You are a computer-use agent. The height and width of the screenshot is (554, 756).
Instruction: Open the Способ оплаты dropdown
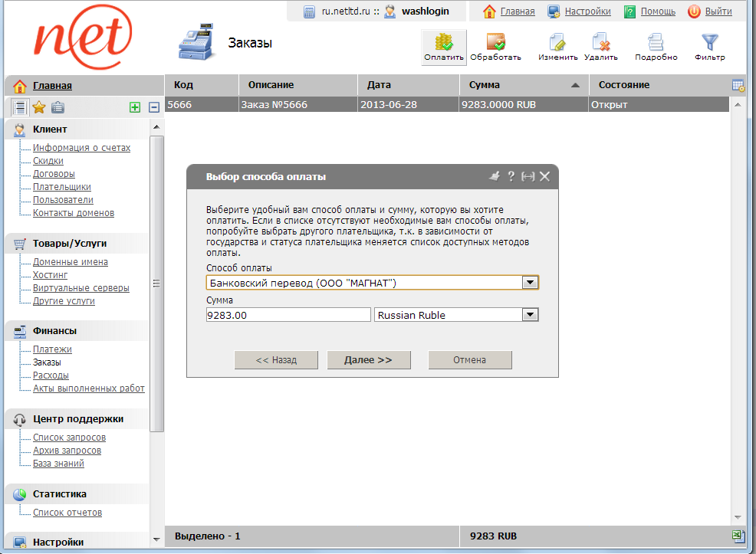[x=530, y=283]
